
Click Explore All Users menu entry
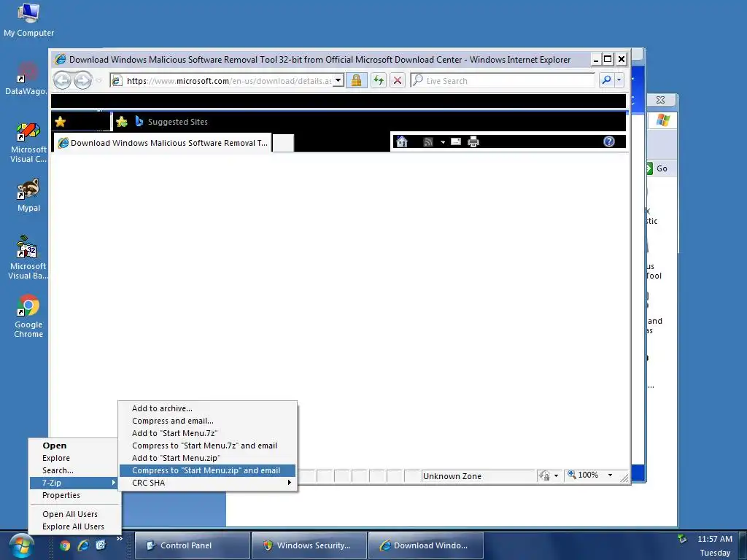pyautogui.click(x=74, y=526)
